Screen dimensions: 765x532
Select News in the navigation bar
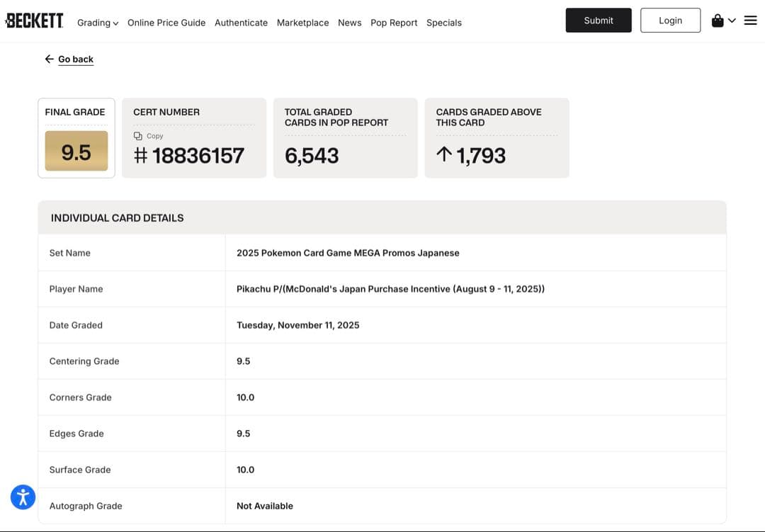[x=349, y=23]
